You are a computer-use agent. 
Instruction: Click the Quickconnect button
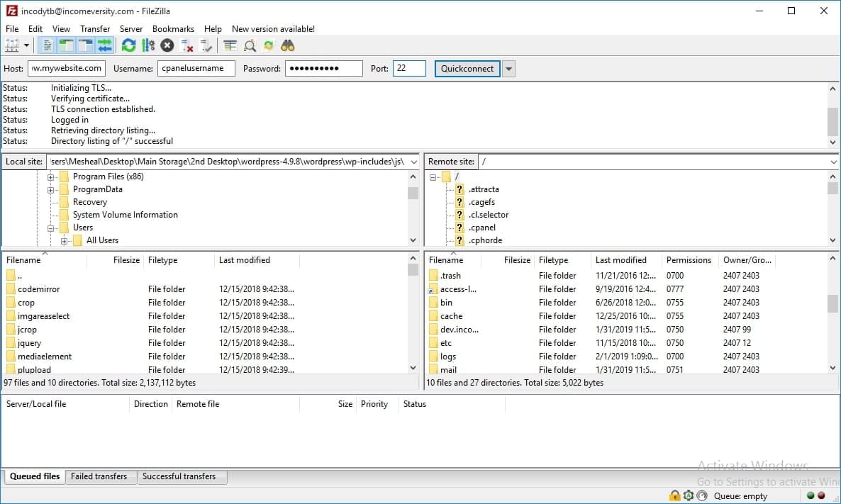pos(467,69)
